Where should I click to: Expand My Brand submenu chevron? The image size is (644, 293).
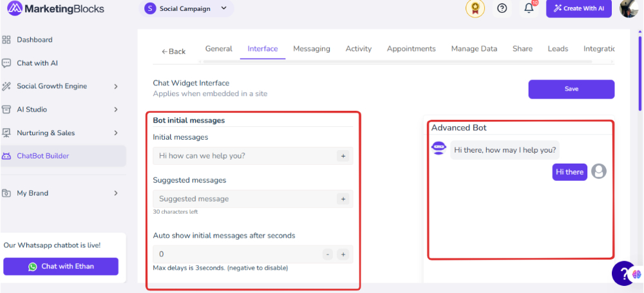click(x=116, y=193)
